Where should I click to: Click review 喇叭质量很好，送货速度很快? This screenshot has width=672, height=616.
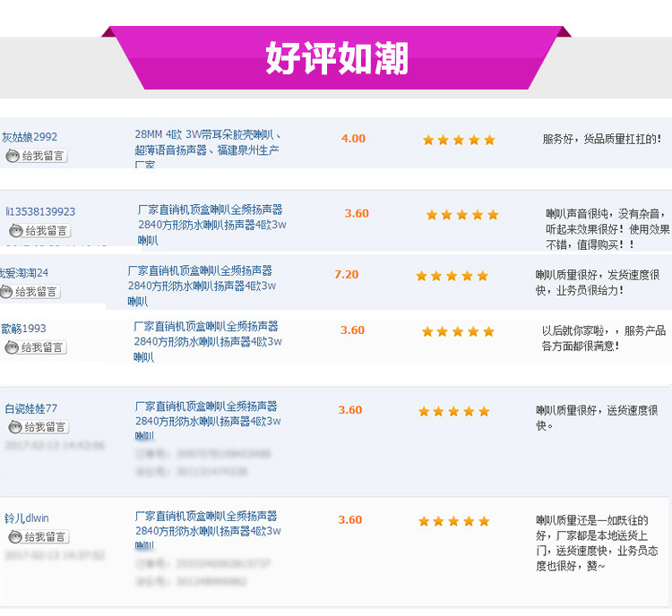click(x=597, y=418)
